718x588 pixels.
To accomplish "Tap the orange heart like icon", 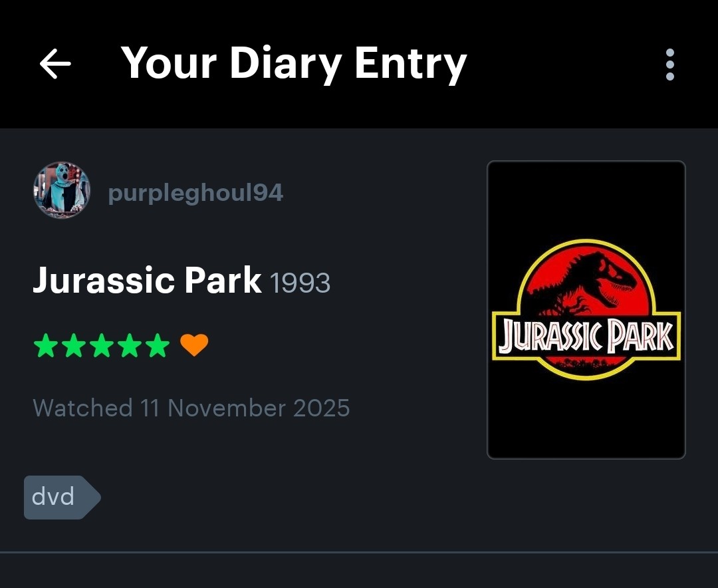I will tap(194, 345).
